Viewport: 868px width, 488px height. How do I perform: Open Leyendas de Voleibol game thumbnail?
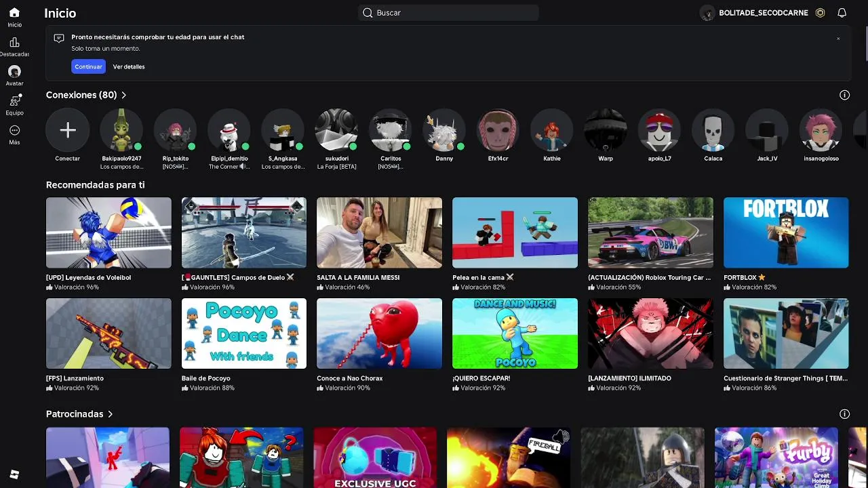[x=108, y=232]
